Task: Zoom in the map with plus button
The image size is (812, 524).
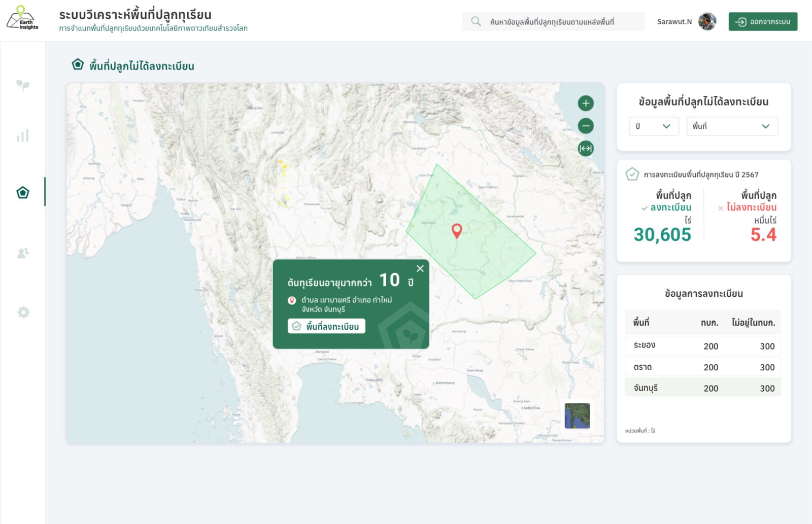Action: click(586, 103)
